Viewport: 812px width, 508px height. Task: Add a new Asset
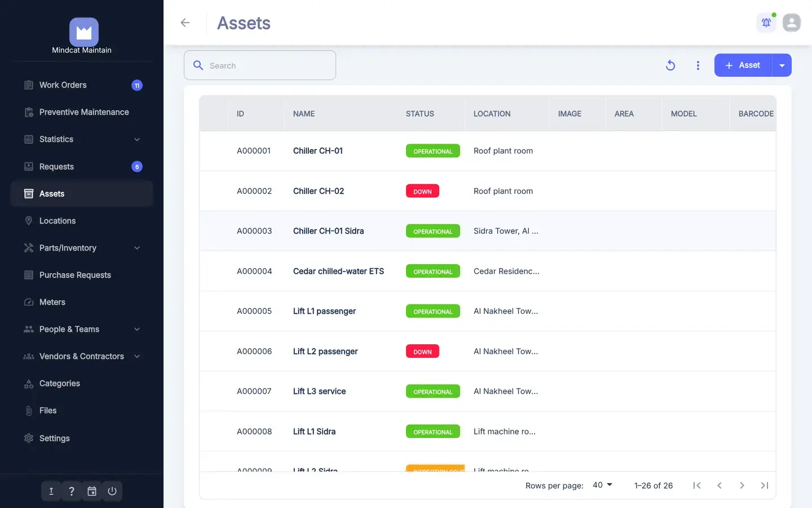point(743,65)
